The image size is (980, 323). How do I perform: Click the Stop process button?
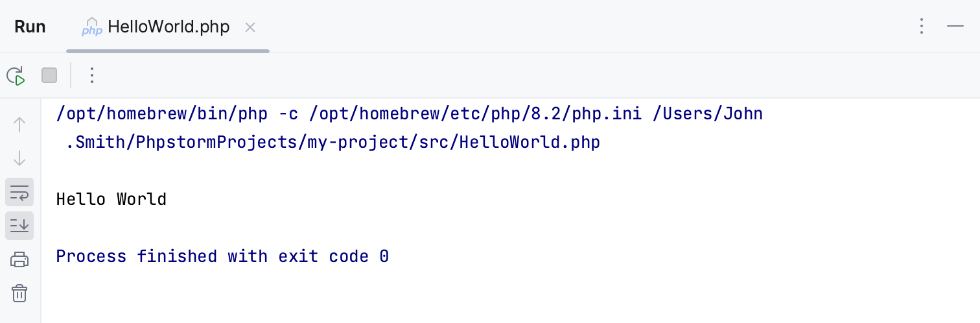49,76
